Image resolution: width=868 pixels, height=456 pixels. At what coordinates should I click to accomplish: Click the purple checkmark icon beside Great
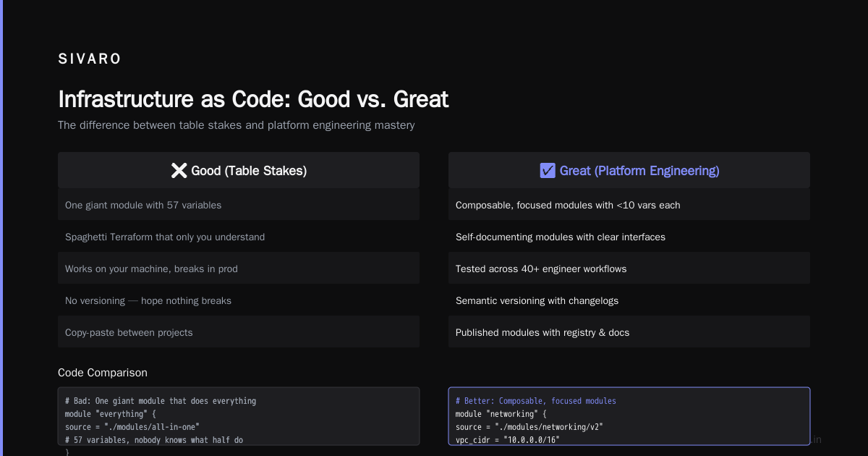[548, 170]
